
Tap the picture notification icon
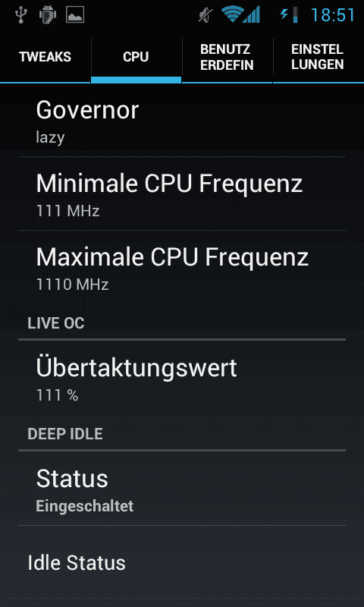tap(75, 15)
